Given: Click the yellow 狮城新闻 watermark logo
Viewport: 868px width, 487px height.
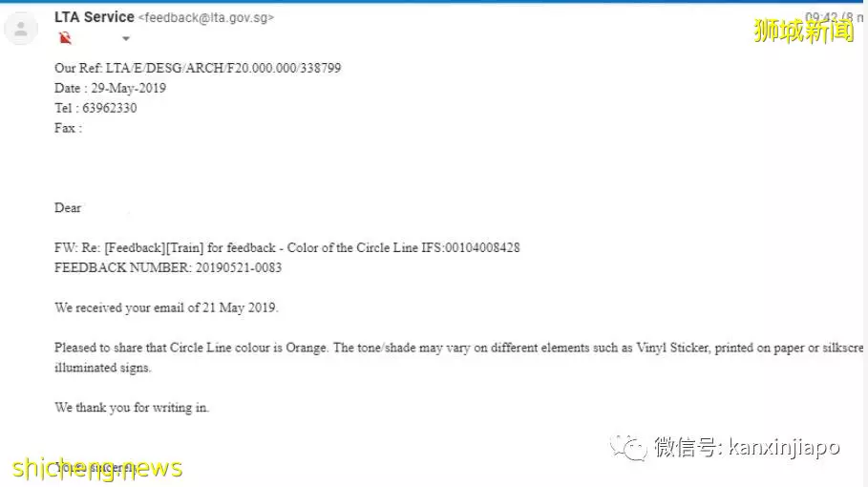Looking at the screenshot, I should click(803, 31).
